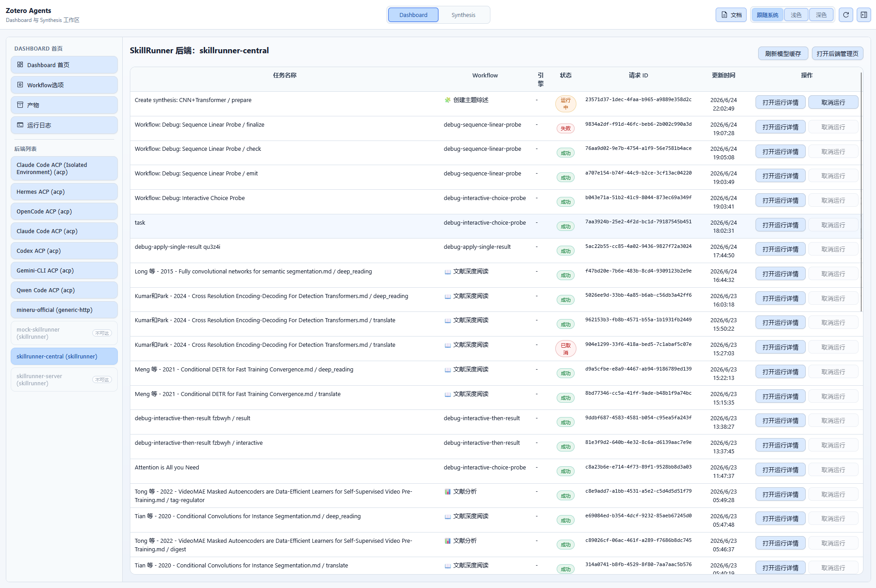This screenshot has height=588, width=876.
Task: Select mineru-official generic-http backend
Action: tap(64, 310)
